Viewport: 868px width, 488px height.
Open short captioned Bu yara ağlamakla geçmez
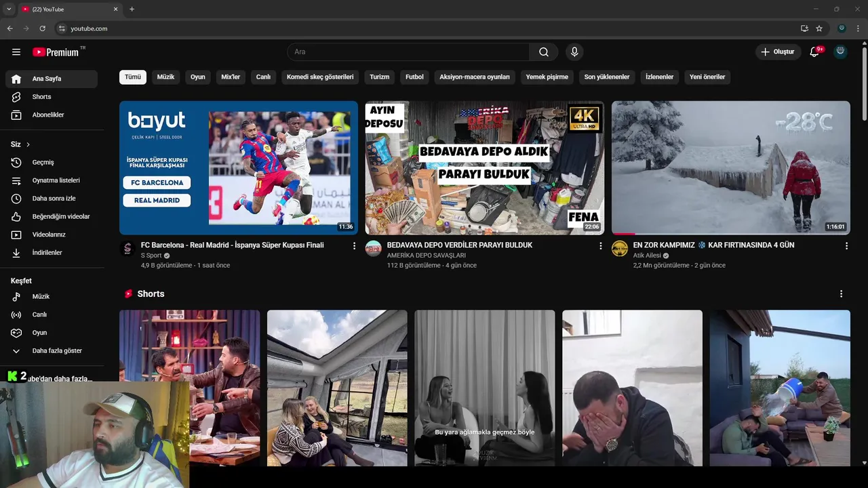tap(485, 388)
